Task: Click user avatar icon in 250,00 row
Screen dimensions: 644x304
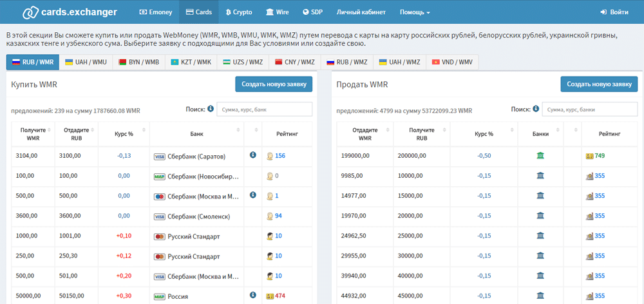Action: pyautogui.click(x=270, y=256)
